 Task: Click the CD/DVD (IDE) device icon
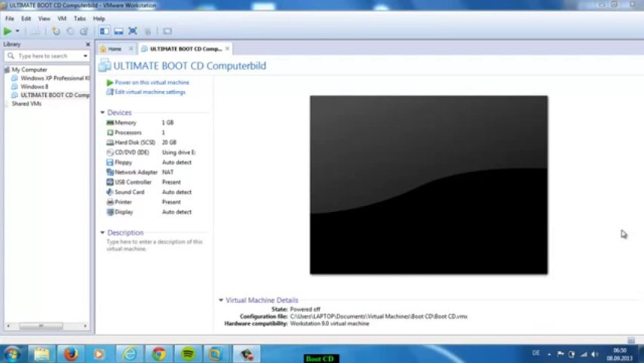(110, 152)
